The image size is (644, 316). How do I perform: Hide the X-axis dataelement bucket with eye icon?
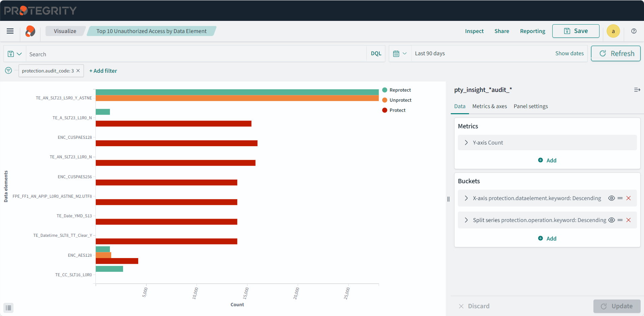click(611, 198)
